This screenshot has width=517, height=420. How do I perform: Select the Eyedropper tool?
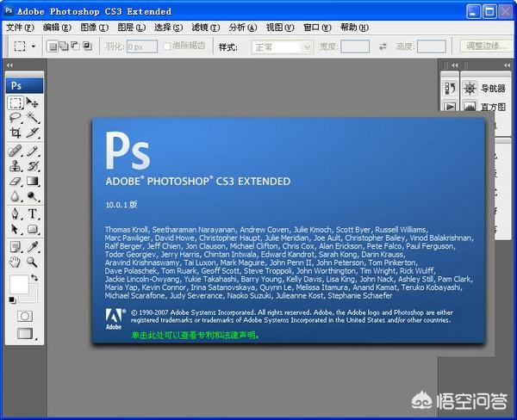click(x=33, y=247)
